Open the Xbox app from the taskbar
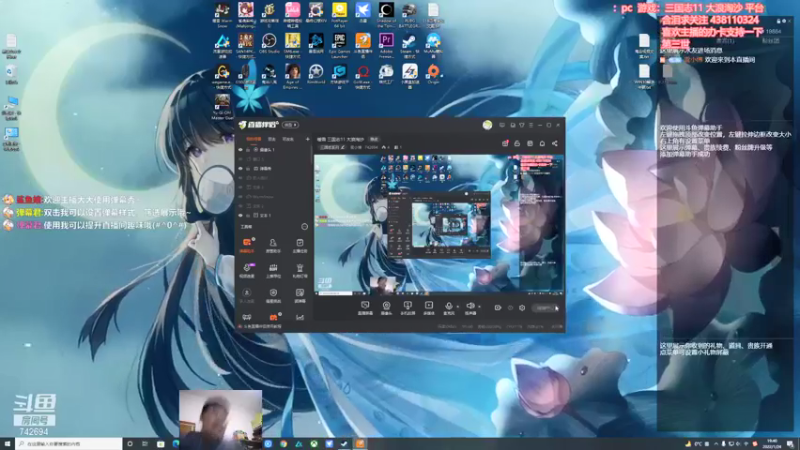800x450 pixels. tap(314, 444)
